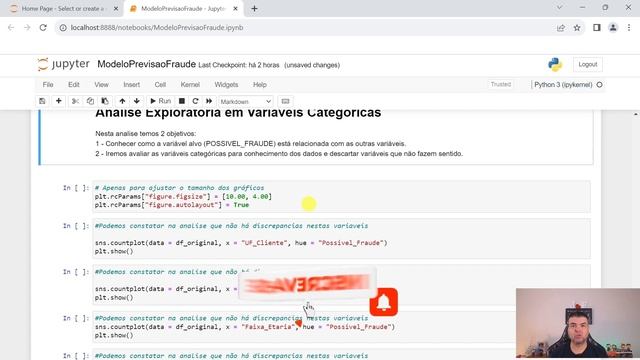640x360 pixels.
Task: Click the Logout button
Action: click(588, 64)
